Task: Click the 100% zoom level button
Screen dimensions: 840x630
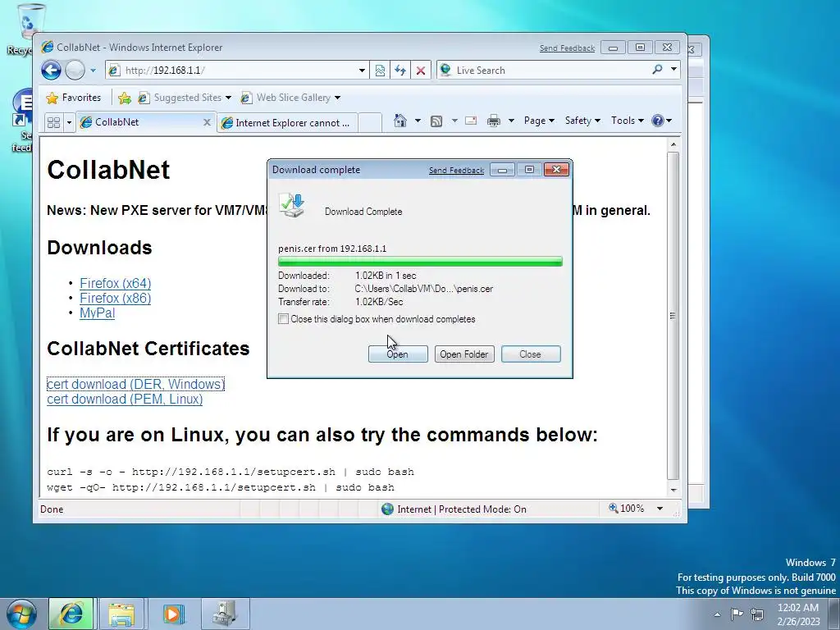Action: [x=627, y=509]
